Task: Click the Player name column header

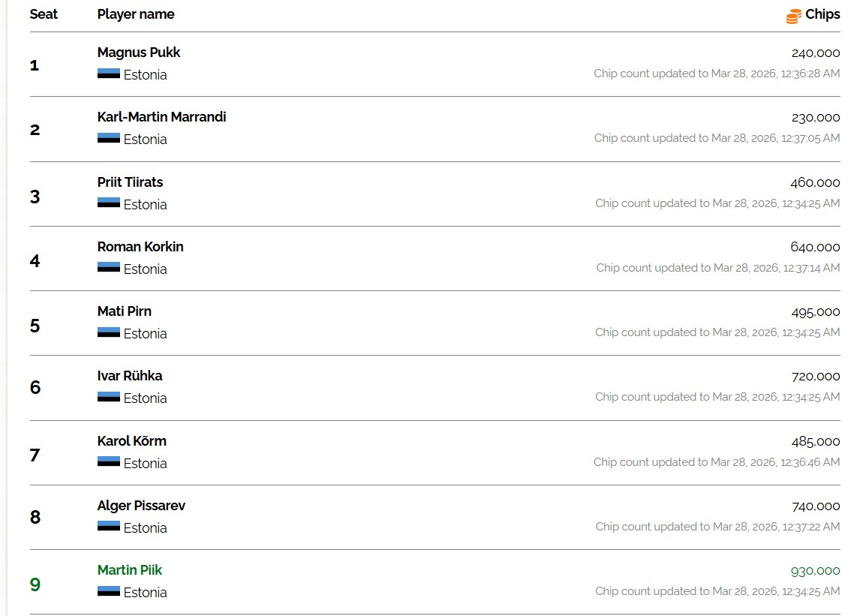Action: point(136,14)
